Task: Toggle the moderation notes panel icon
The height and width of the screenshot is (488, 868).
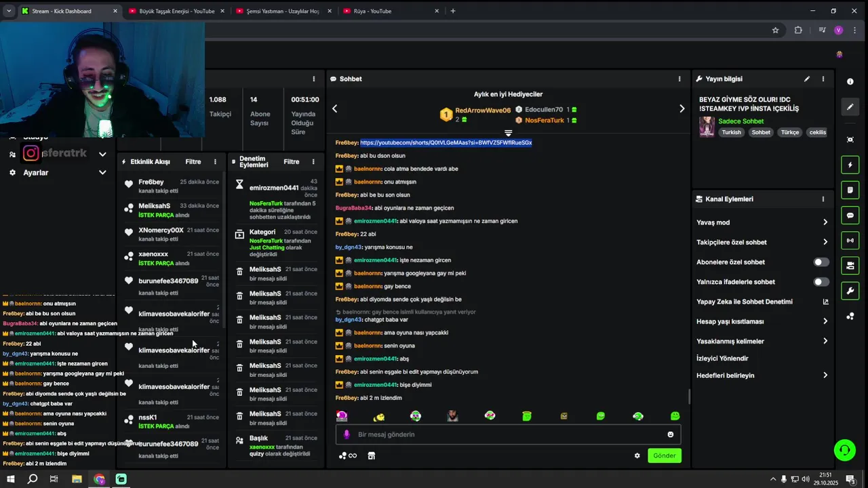Action: [x=850, y=190]
